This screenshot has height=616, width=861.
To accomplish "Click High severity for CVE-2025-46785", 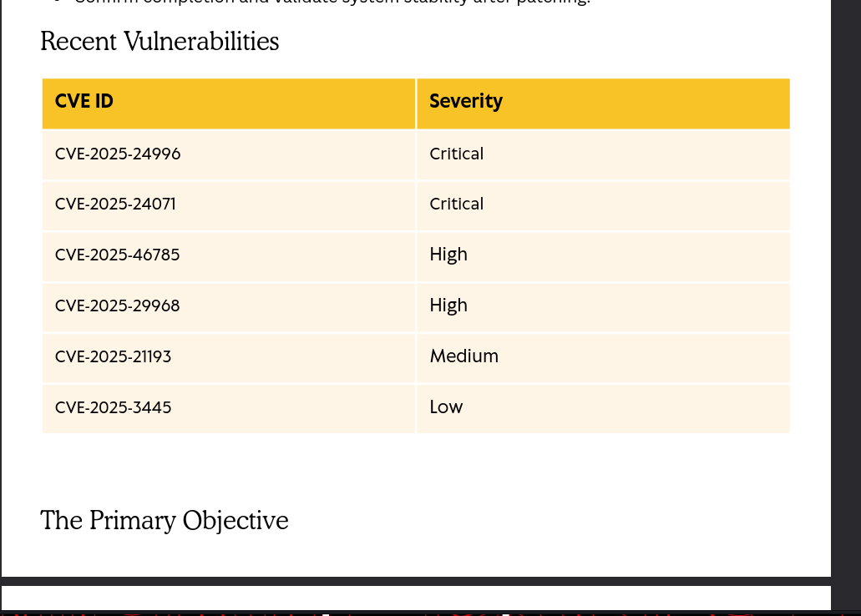I will (448, 255).
